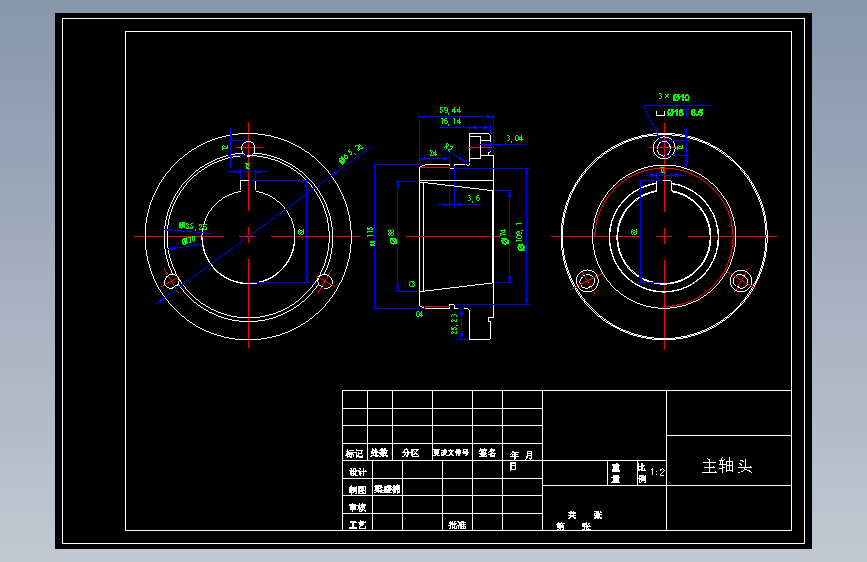Click the R2 radius label

coord(449,148)
